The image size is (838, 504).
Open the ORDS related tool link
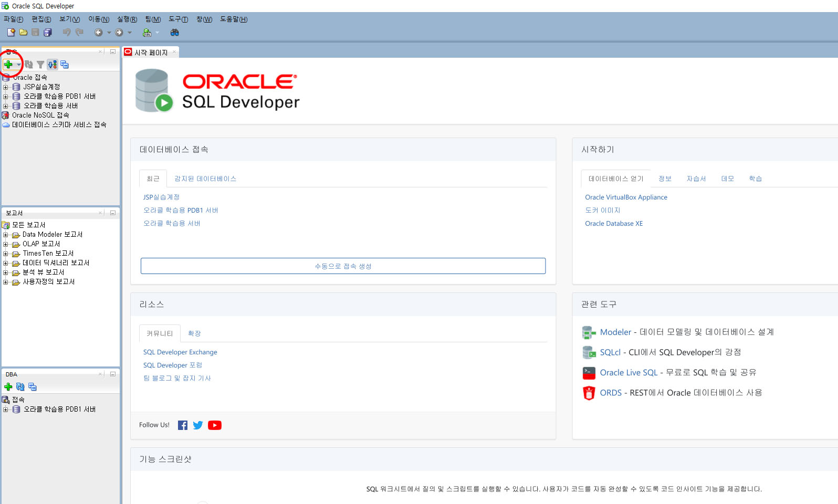[x=611, y=393]
